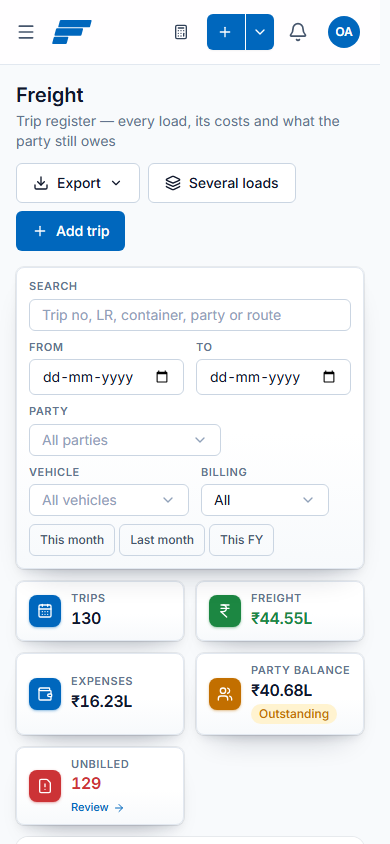This screenshot has height=844, width=390.
Task: Open the All vehicles dropdown
Action: click(x=109, y=500)
